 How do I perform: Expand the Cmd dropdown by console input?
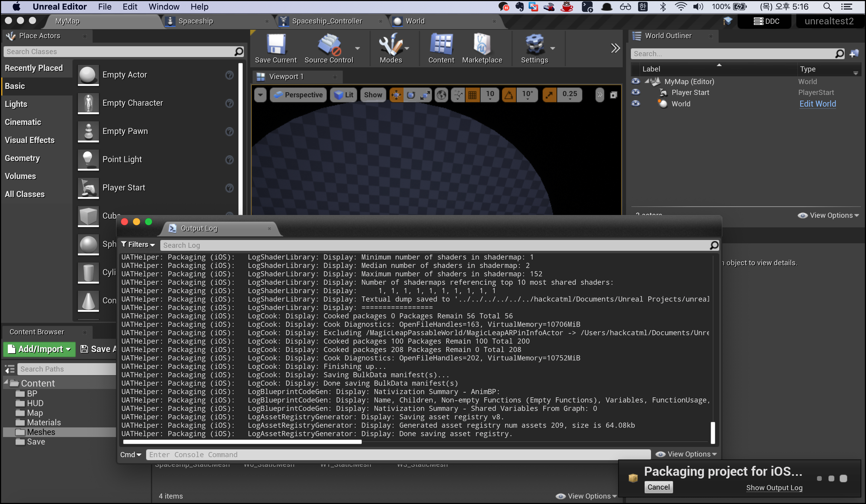click(131, 454)
